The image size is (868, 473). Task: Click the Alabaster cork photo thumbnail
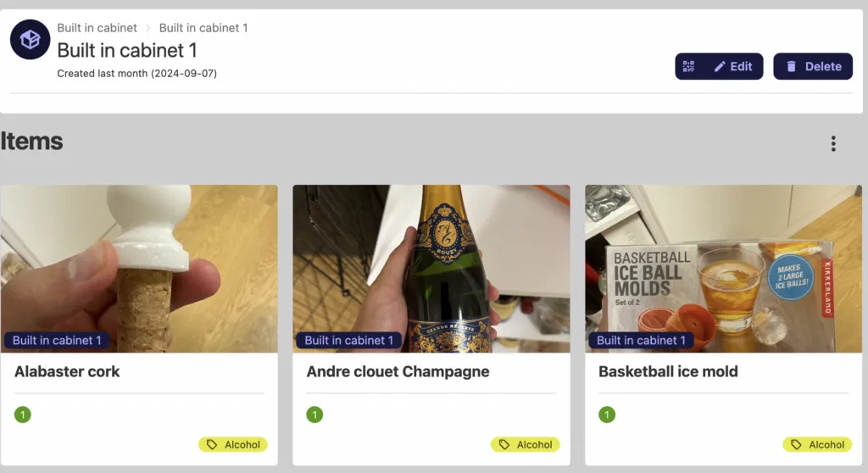(139, 254)
